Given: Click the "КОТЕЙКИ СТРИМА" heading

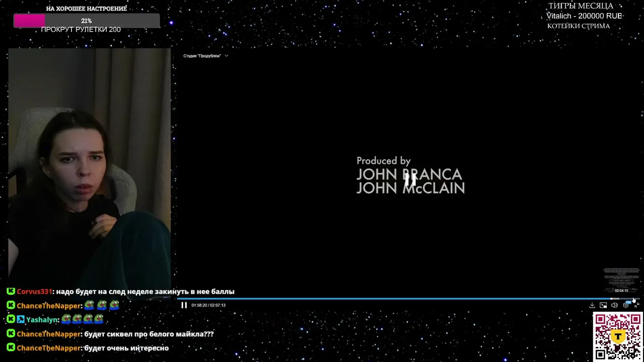Looking at the screenshot, I should 579,26.
